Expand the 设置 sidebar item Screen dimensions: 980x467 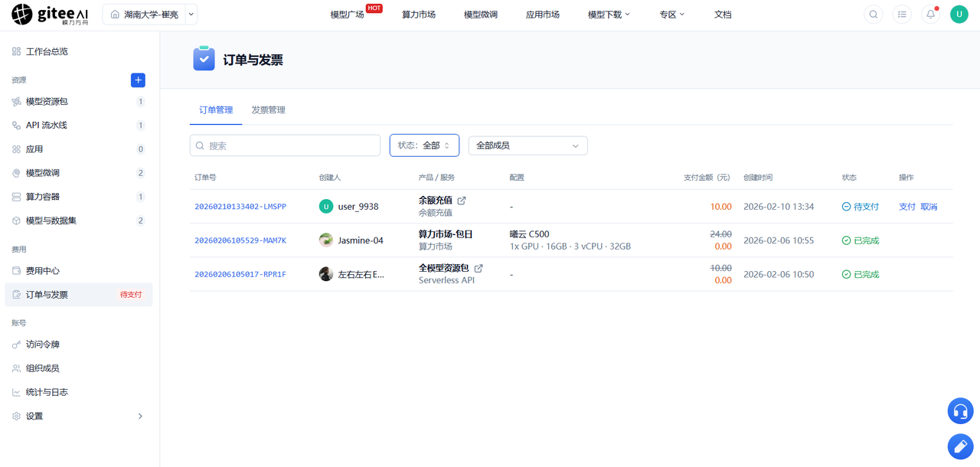(x=78, y=416)
